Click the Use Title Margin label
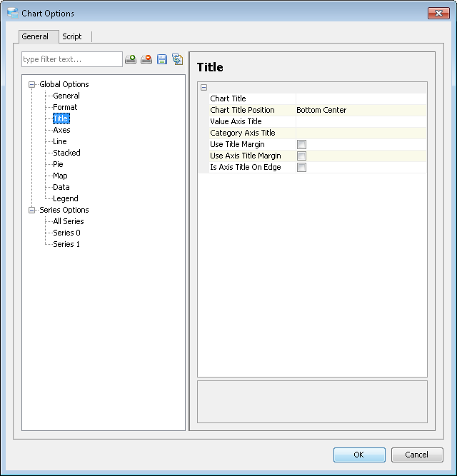The image size is (457, 476). coord(238,144)
